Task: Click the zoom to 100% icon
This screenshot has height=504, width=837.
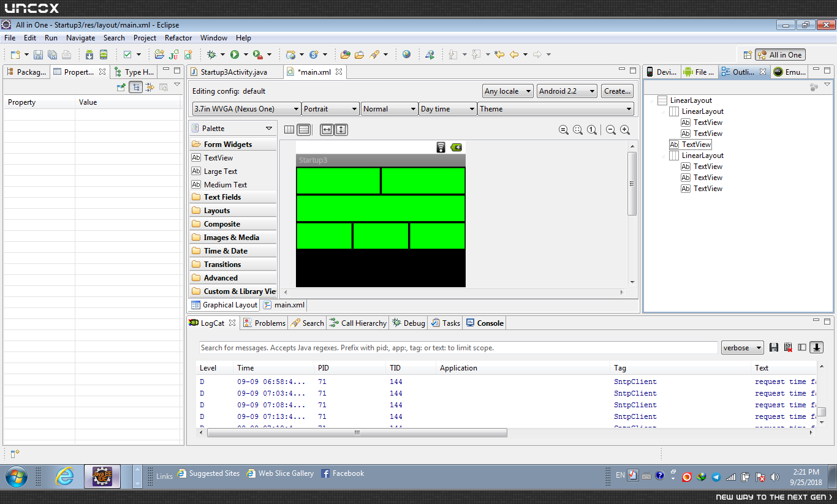Action: pyautogui.click(x=592, y=130)
